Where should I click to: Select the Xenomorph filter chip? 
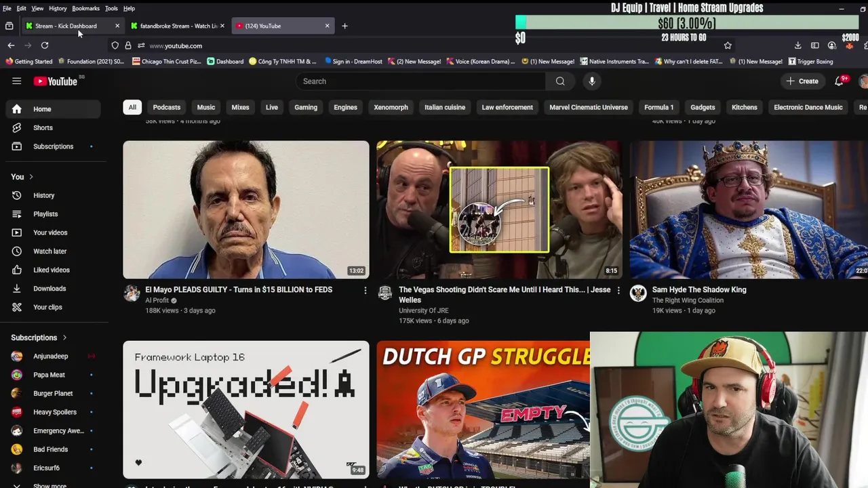pyautogui.click(x=391, y=107)
